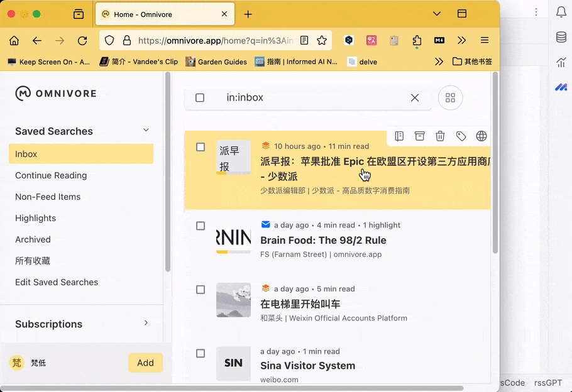Open the notebook icon on hovered article
This screenshot has height=392, width=572.
click(399, 136)
